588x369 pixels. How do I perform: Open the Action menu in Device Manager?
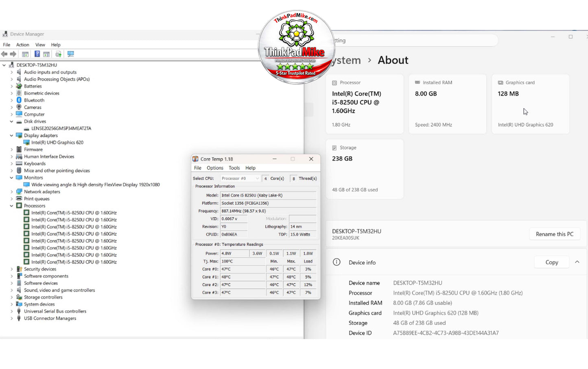tap(23, 45)
